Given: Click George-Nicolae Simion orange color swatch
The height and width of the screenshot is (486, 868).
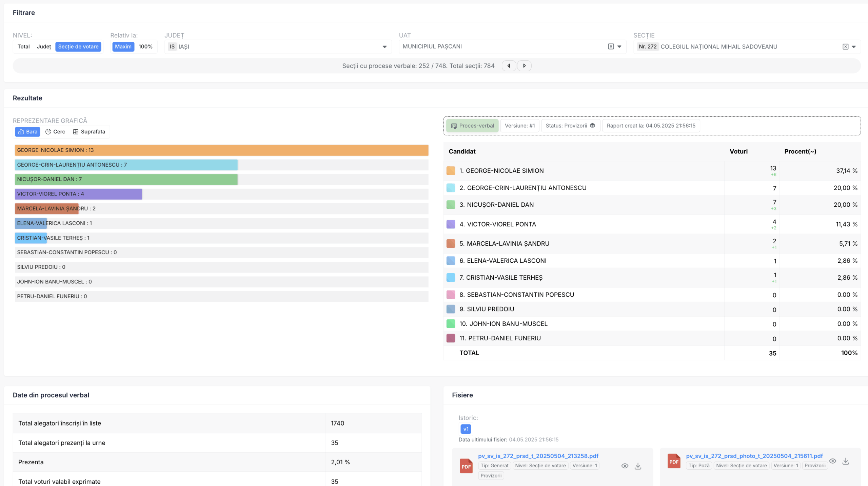Looking at the screenshot, I should [451, 171].
